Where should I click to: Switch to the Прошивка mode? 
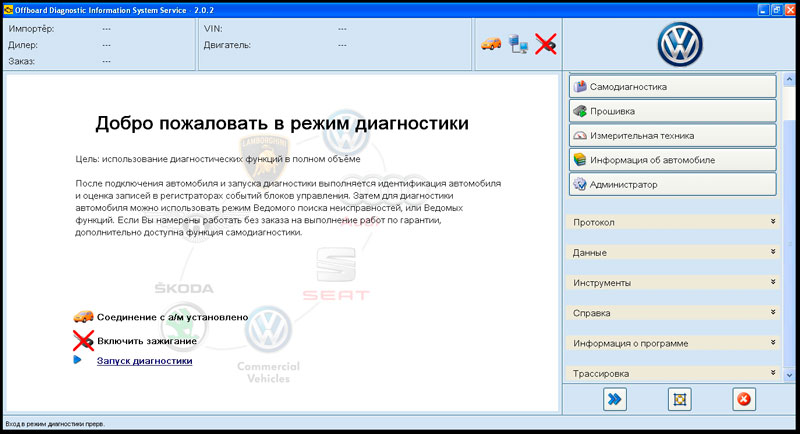[672, 111]
